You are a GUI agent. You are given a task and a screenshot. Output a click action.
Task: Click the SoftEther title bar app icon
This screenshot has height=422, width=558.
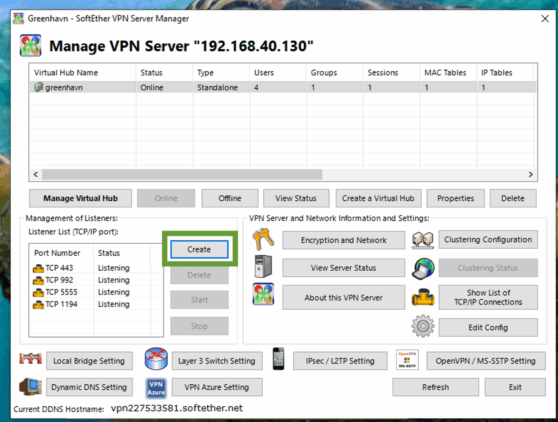(x=19, y=18)
